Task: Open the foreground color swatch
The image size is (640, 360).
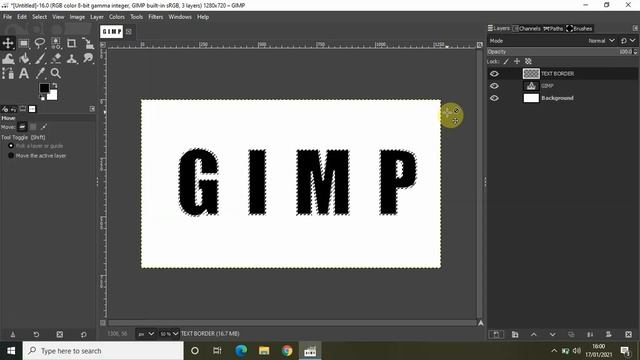Action: 44,88
